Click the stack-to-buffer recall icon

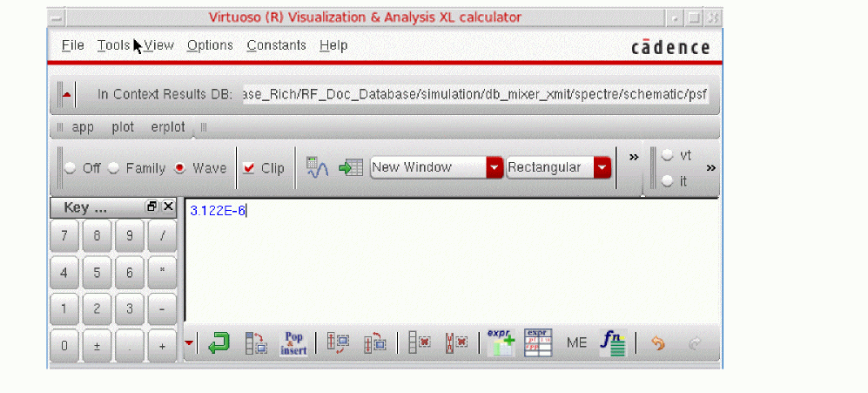pyautogui.click(x=256, y=343)
